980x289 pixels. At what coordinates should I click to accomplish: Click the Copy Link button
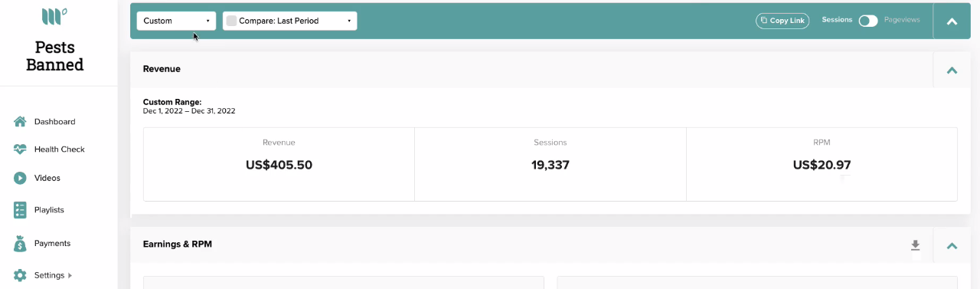[x=782, y=21]
